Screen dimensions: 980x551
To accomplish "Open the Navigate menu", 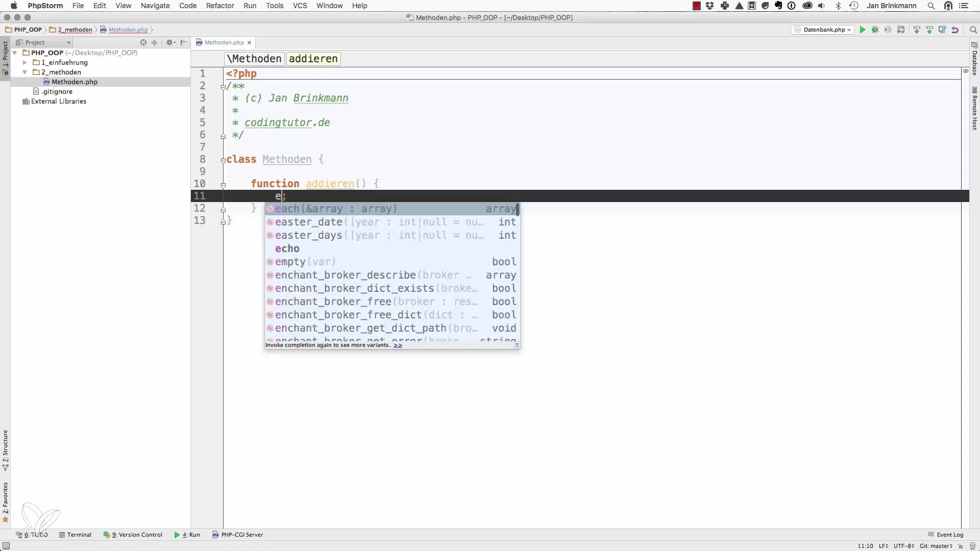I will click(x=155, y=6).
